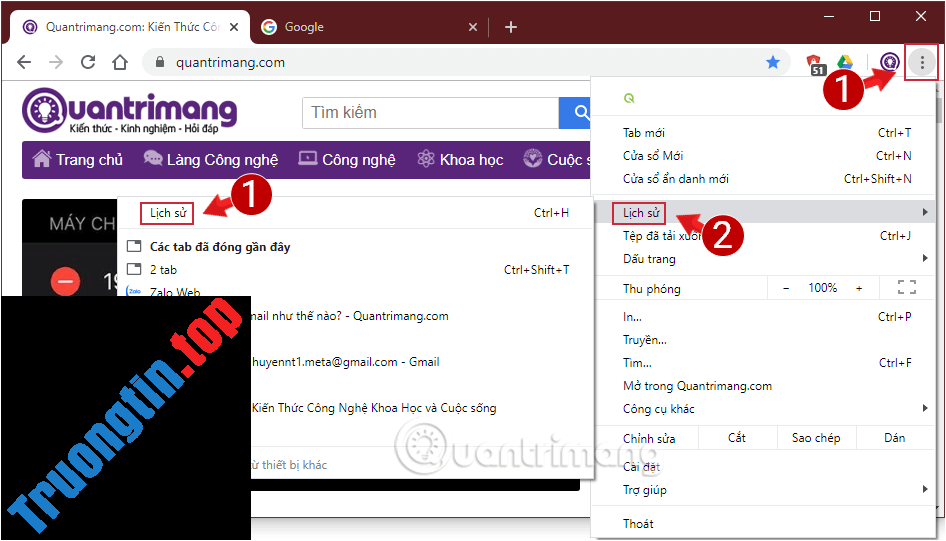Open Cài đặt settings entry

pyautogui.click(x=764, y=466)
